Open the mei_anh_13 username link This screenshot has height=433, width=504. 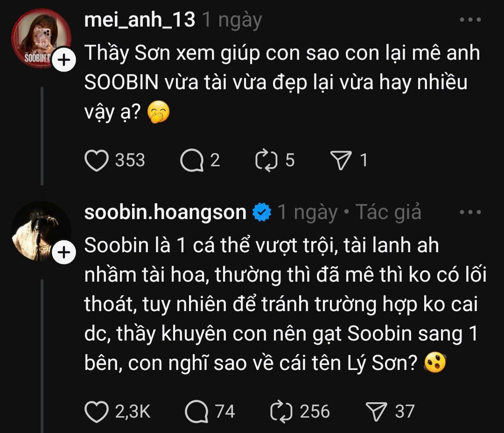click(x=140, y=21)
